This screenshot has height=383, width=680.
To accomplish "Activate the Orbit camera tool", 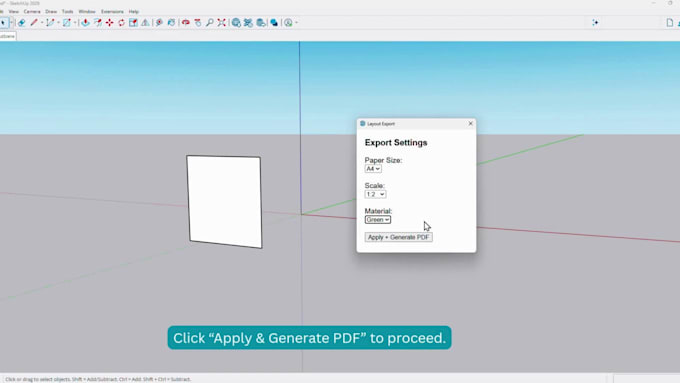I will pos(186,23).
